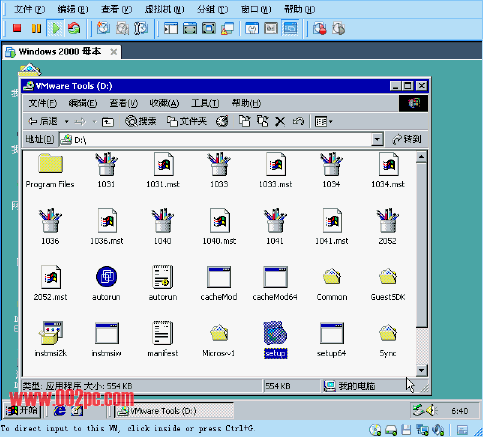Viewport: 483px width, 437px height.
Task: Click the orange Suspend toolbar icon
Action: 36,28
